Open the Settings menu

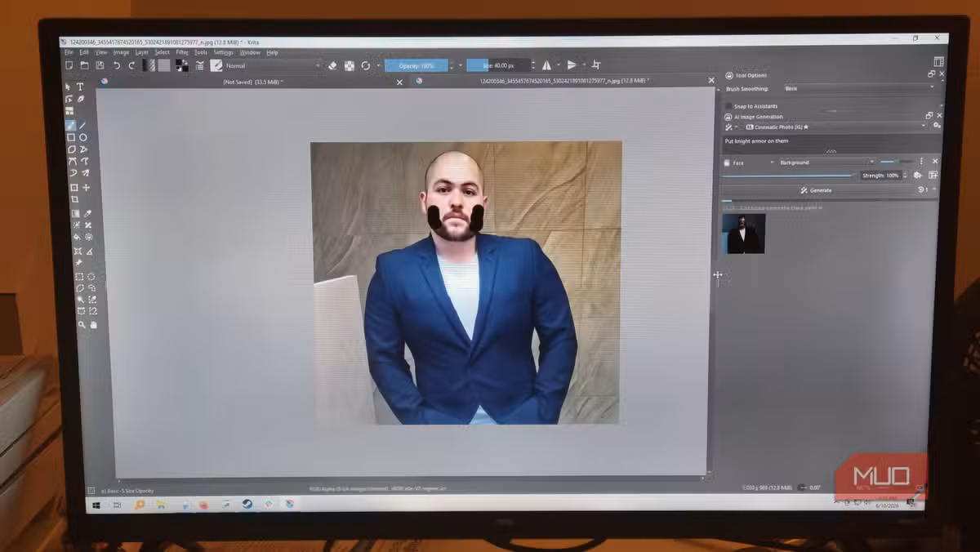coord(223,52)
